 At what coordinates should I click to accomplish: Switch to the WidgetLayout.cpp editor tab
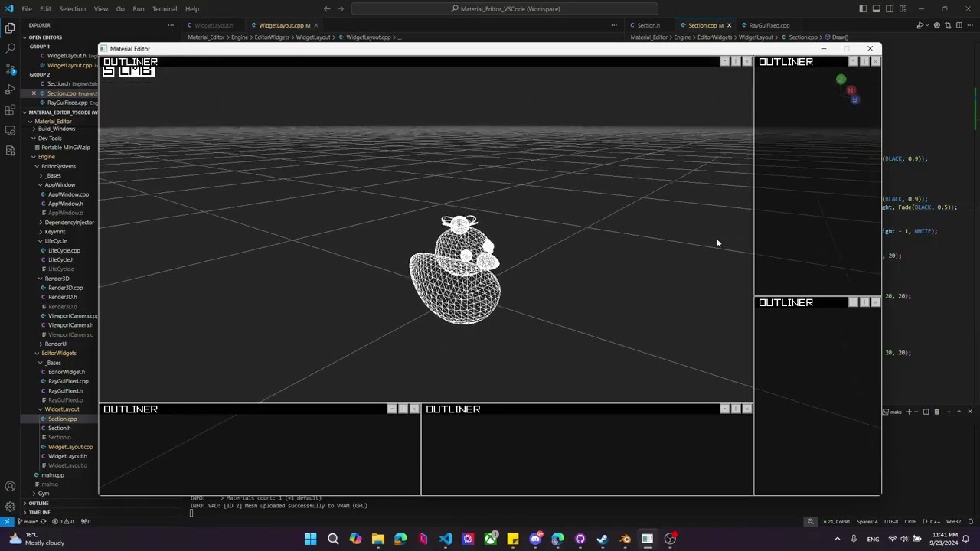(x=283, y=25)
